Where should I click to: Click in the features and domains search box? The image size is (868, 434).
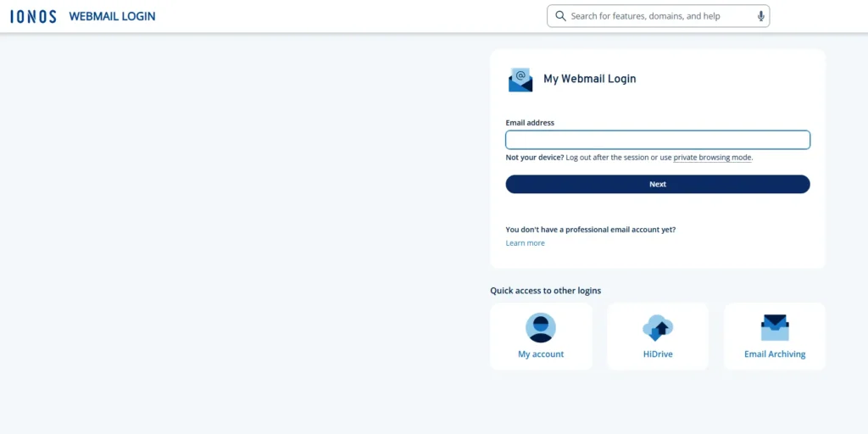click(658, 16)
